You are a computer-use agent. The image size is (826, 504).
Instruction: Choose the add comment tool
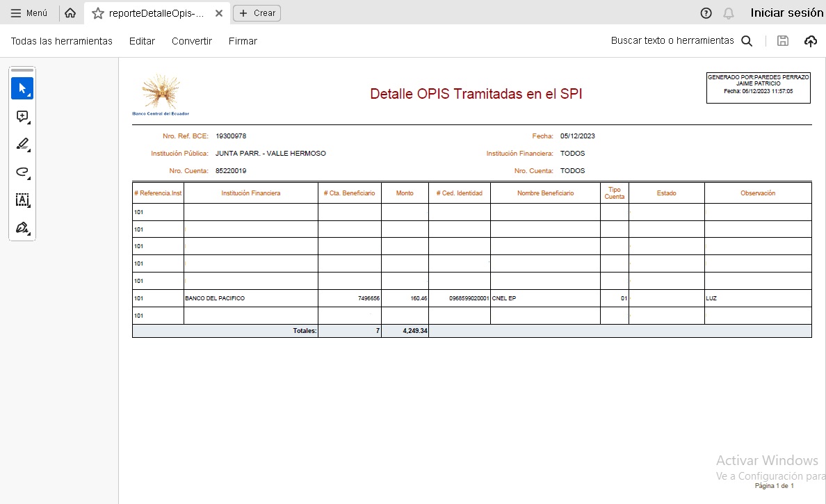[x=22, y=117]
